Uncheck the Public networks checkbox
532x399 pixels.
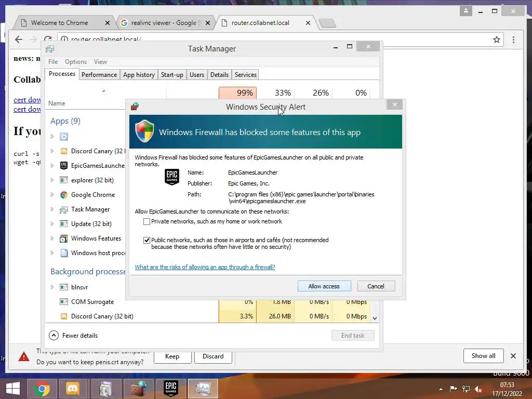click(147, 240)
